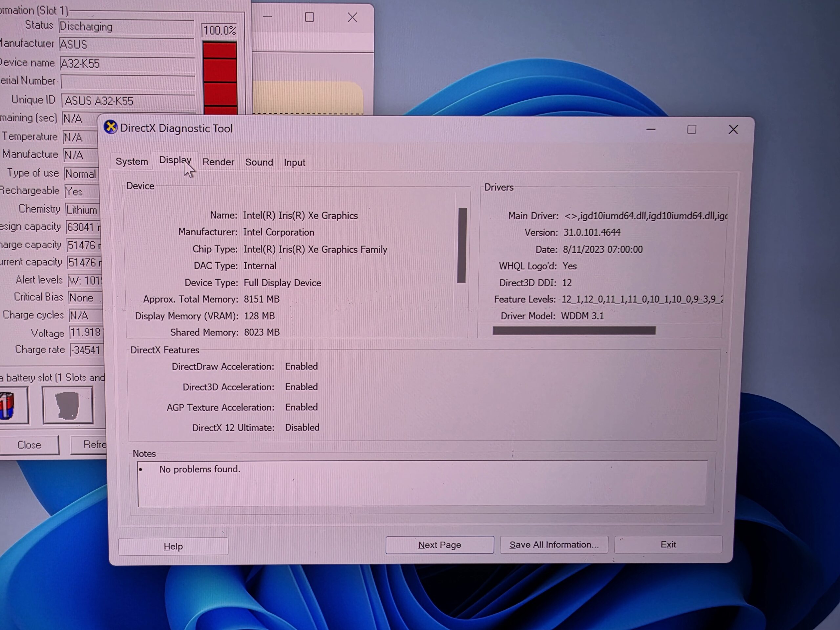The image size is (840, 630).
Task: Close the DirectX Diagnostic Tool window
Action: coord(733,130)
